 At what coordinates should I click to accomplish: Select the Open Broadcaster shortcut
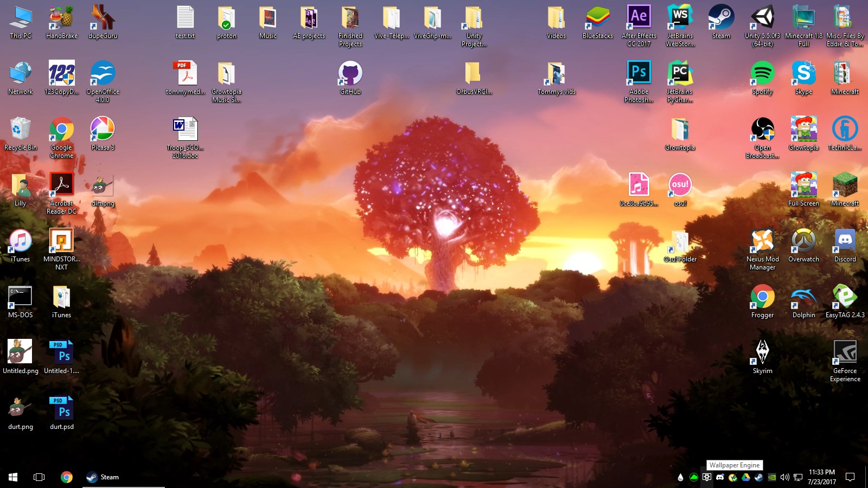tap(763, 138)
